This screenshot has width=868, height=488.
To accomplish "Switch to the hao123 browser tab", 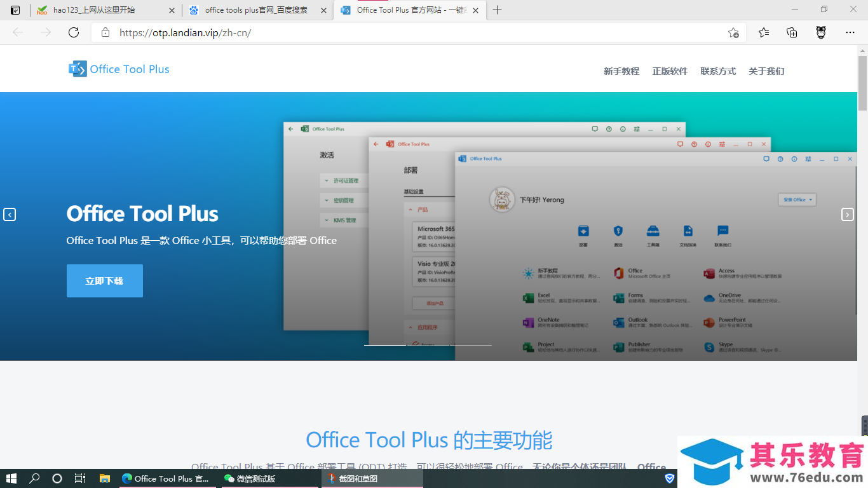I will pyautogui.click(x=106, y=10).
